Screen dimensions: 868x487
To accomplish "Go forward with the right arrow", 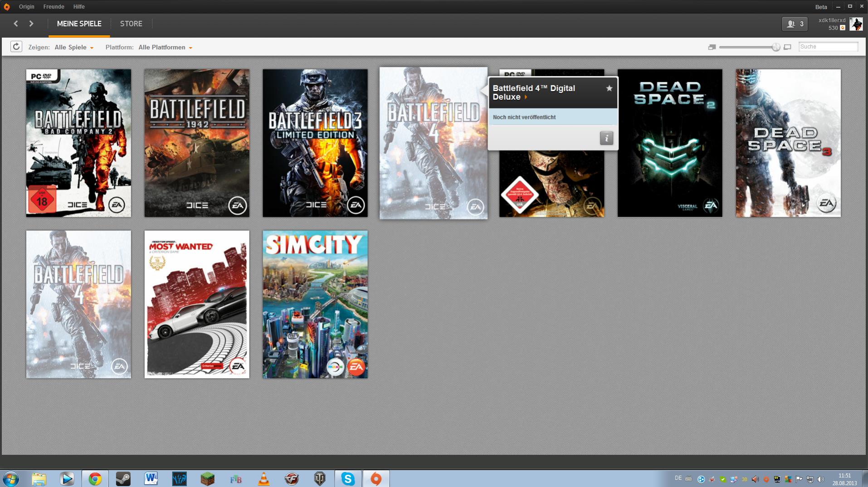I will coord(31,24).
